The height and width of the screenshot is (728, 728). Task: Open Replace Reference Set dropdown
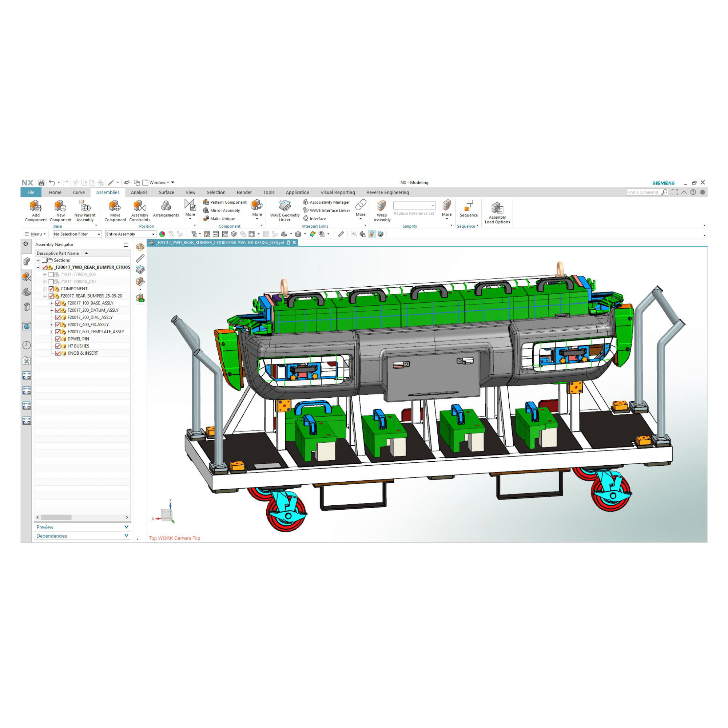(414, 205)
